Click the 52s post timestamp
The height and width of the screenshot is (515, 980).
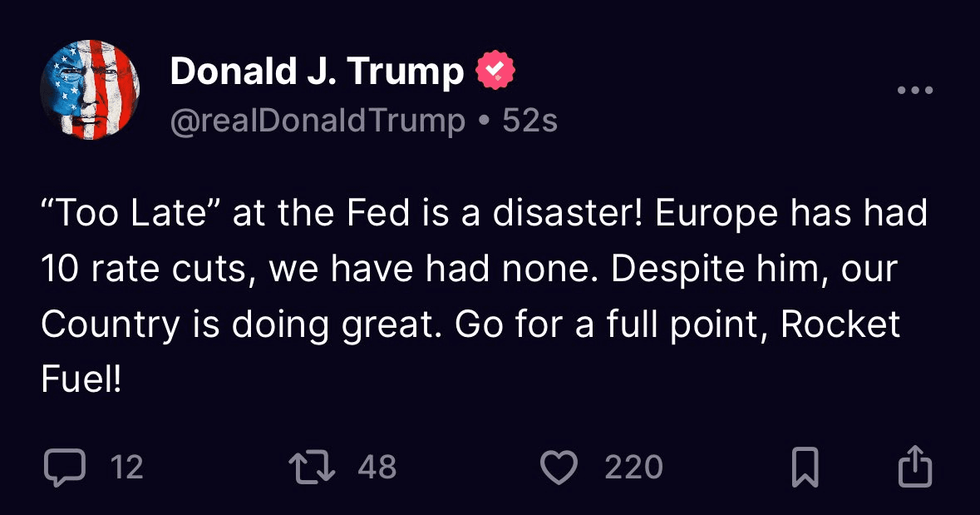click(530, 120)
